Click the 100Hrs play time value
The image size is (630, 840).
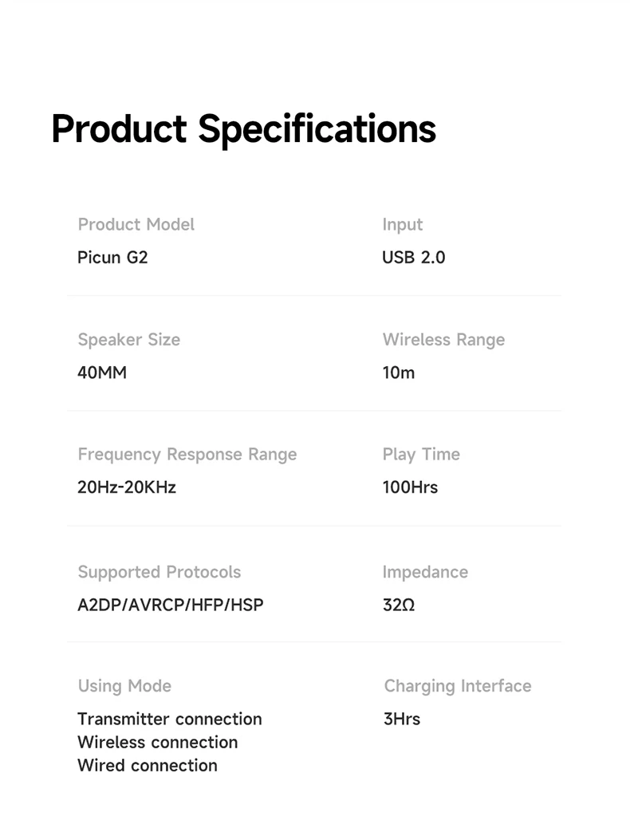410,487
